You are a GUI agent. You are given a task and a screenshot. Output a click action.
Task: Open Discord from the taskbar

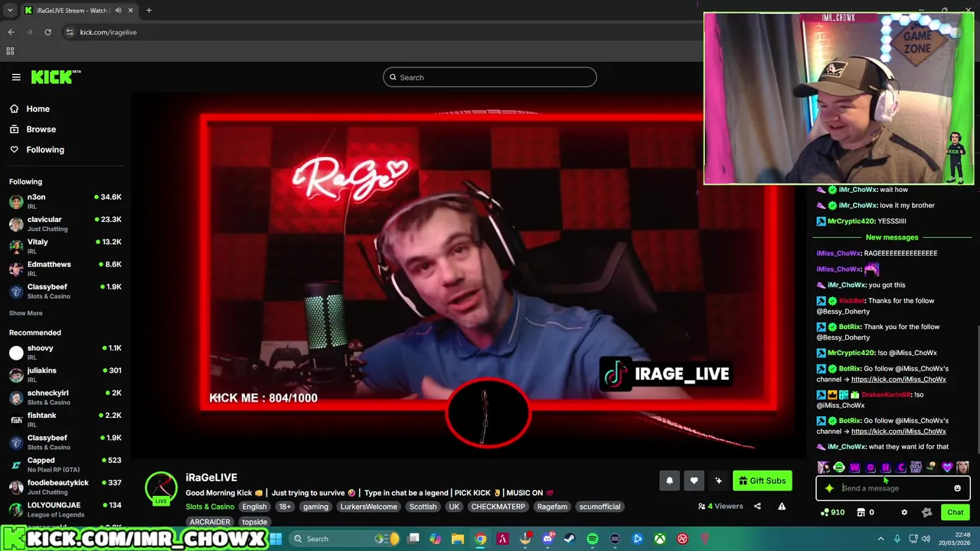[548, 539]
